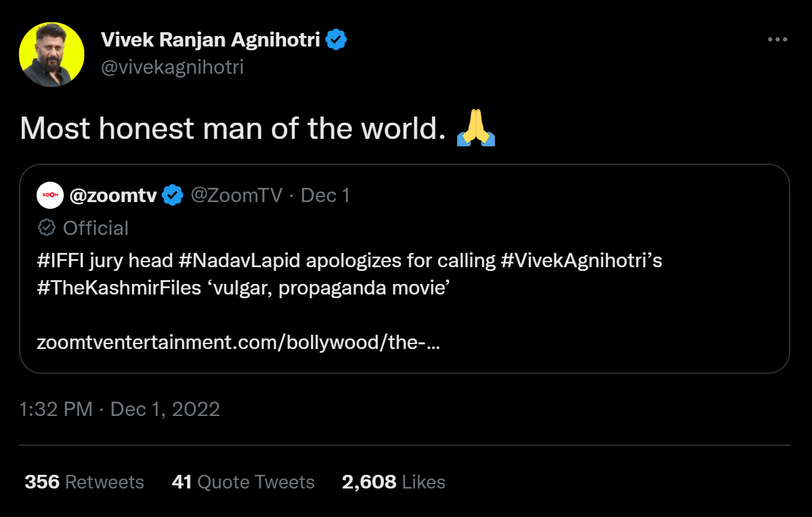812x517 pixels.
Task: View the 2,608 Likes list
Action: click(x=393, y=482)
